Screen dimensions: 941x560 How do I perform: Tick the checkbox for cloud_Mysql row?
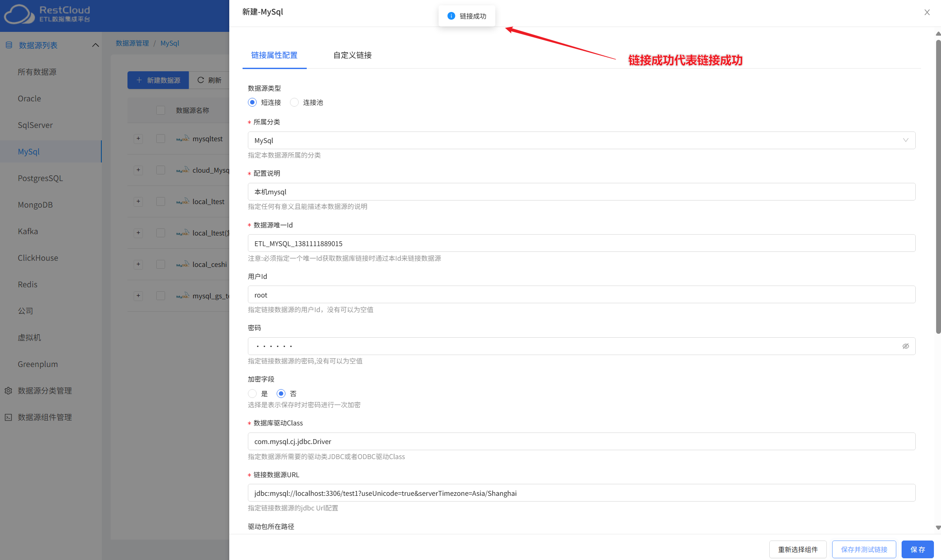tap(161, 170)
